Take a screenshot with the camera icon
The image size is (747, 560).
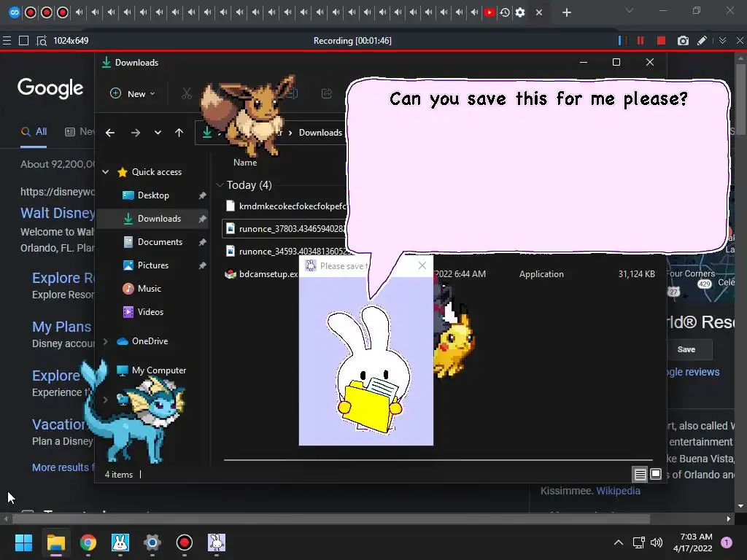[683, 41]
